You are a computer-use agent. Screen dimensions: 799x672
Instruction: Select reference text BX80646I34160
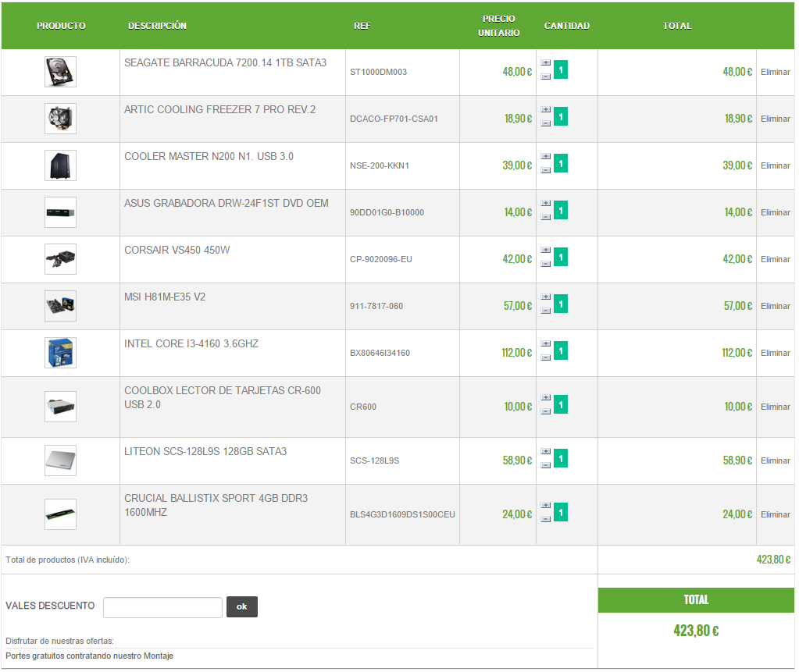tap(380, 354)
